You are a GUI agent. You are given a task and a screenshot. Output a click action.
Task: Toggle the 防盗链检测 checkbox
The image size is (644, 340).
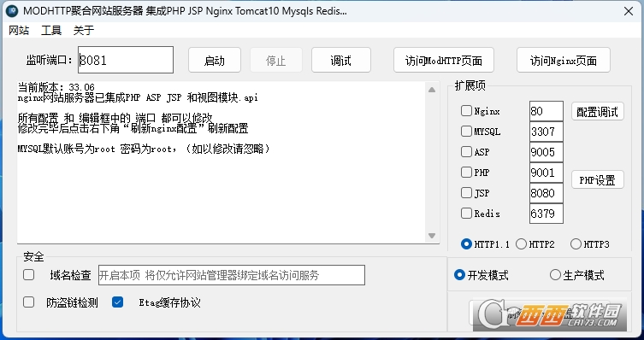click(29, 302)
